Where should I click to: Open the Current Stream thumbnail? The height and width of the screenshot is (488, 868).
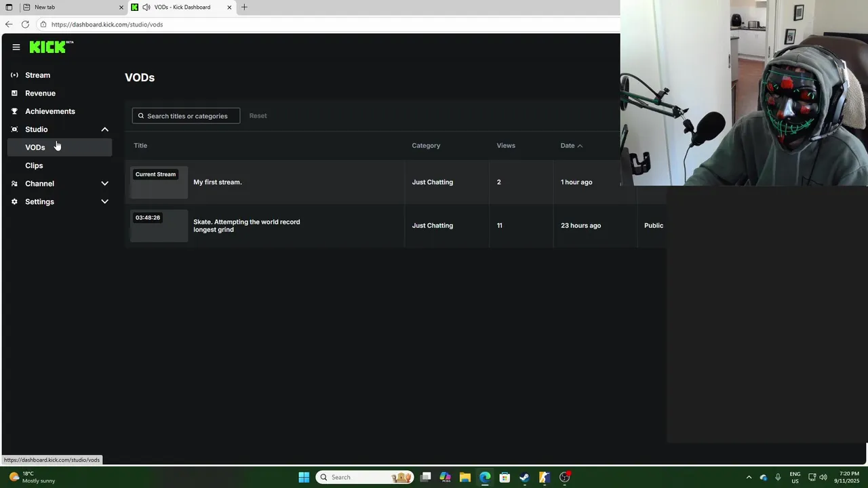pyautogui.click(x=159, y=182)
